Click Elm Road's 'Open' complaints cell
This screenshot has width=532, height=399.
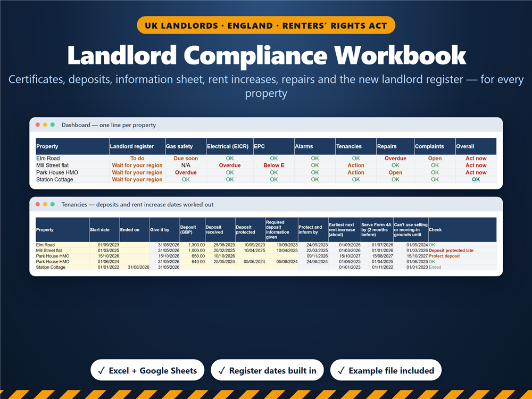tap(435, 159)
